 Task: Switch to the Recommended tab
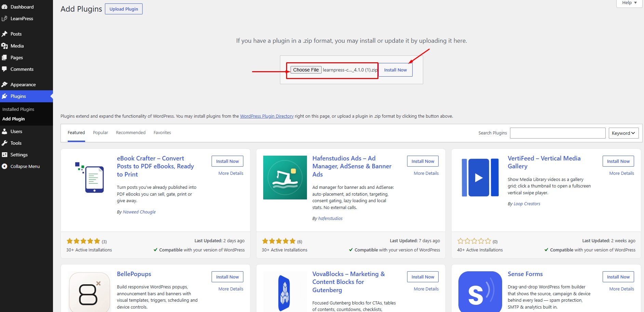click(131, 133)
